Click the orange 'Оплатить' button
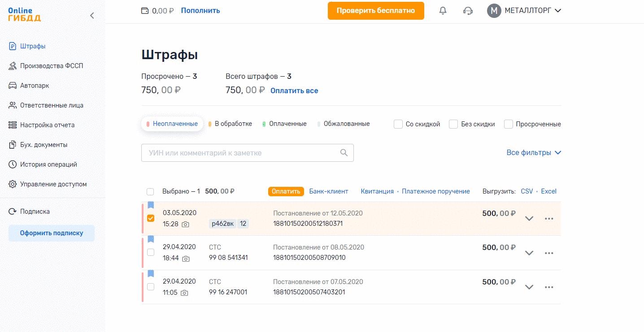The width and height of the screenshot is (644, 332). [x=286, y=191]
